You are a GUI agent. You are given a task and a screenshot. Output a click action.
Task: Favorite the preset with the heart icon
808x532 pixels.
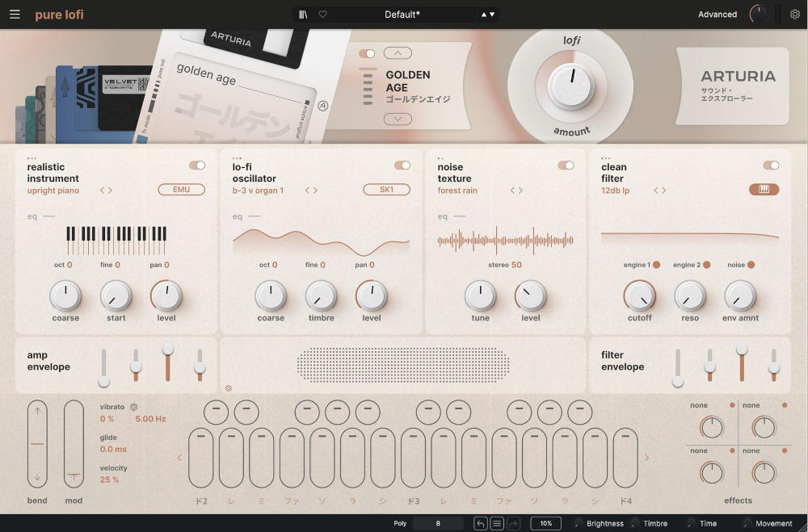point(322,15)
